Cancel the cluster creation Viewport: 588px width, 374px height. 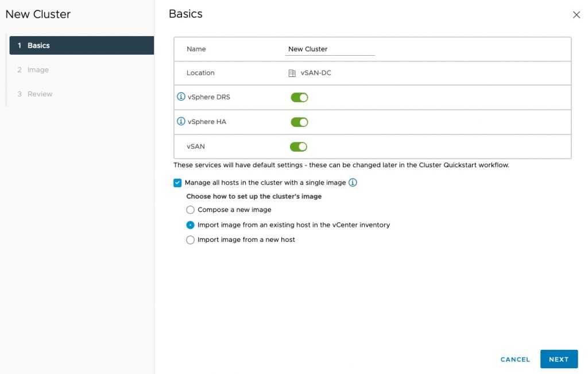515,360
